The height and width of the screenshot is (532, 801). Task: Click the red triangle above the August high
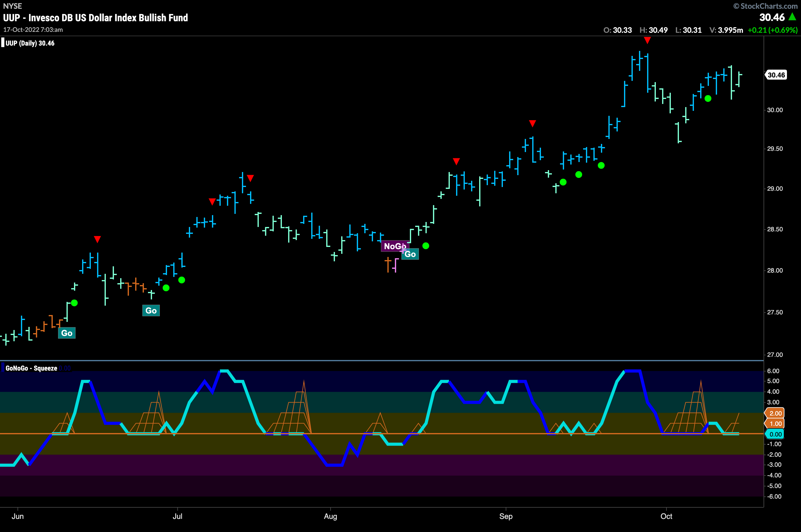pos(456,161)
